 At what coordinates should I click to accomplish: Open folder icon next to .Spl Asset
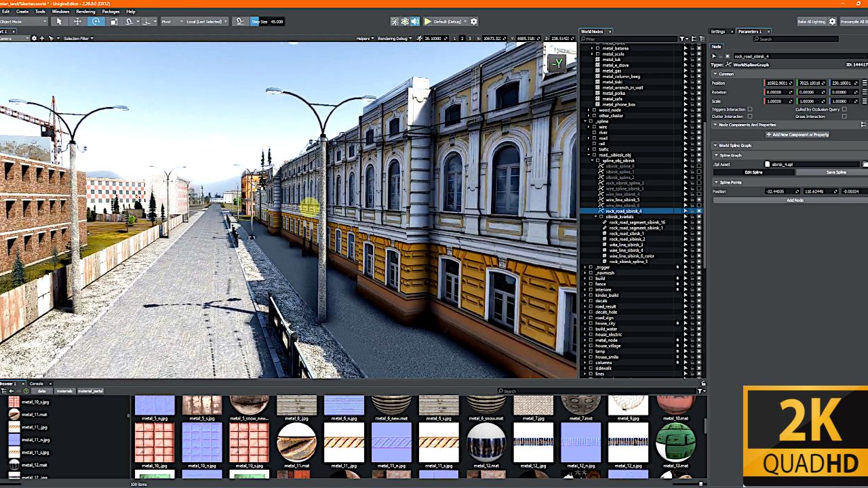(x=865, y=164)
